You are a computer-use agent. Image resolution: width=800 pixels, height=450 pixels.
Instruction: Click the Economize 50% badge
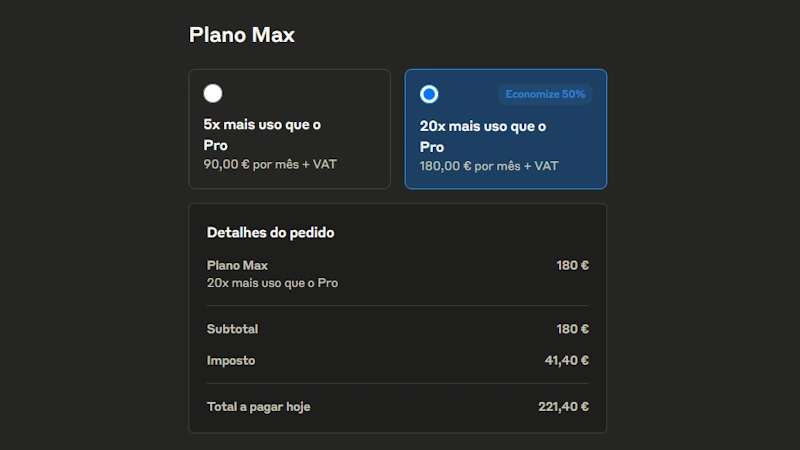pos(545,94)
